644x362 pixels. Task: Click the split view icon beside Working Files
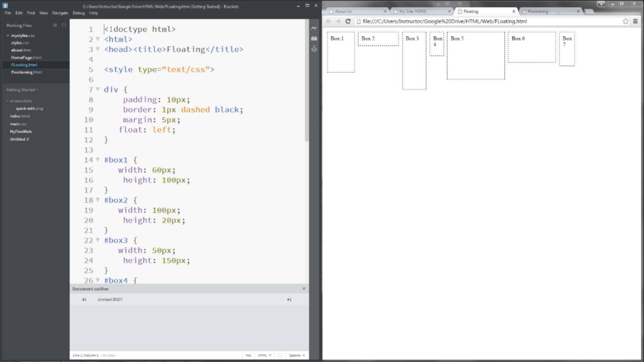click(64, 25)
